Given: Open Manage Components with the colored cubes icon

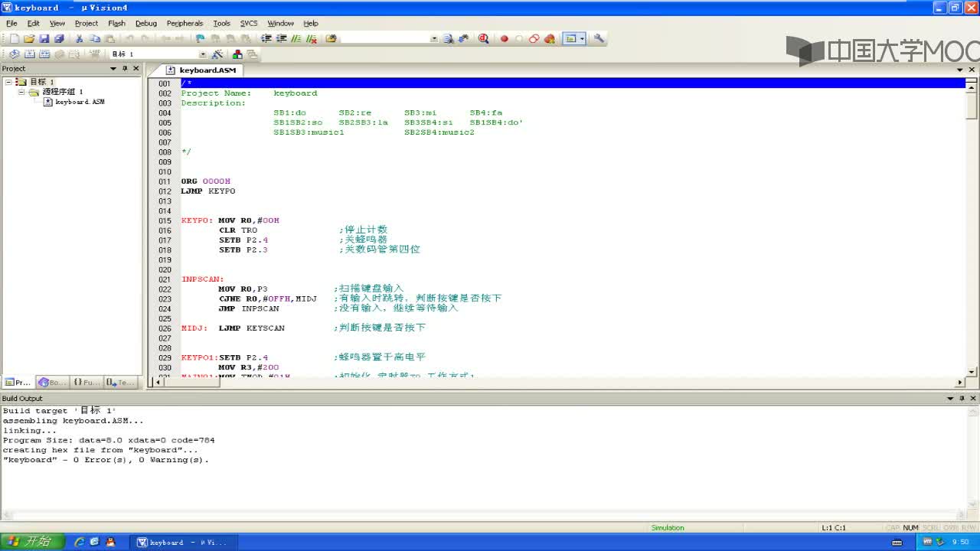Looking at the screenshot, I should (x=237, y=54).
